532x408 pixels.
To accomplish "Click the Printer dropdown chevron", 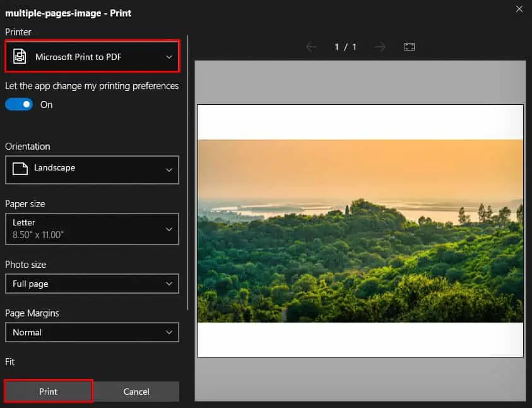I will [168, 56].
